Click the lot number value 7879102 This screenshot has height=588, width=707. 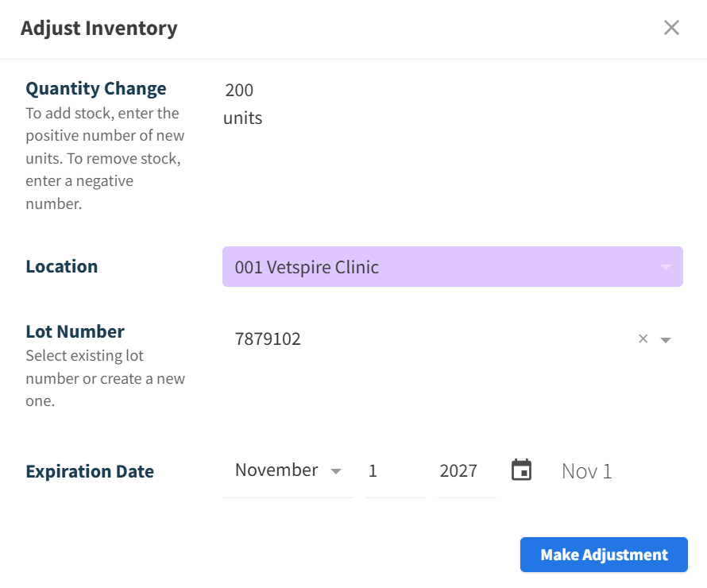pos(268,339)
